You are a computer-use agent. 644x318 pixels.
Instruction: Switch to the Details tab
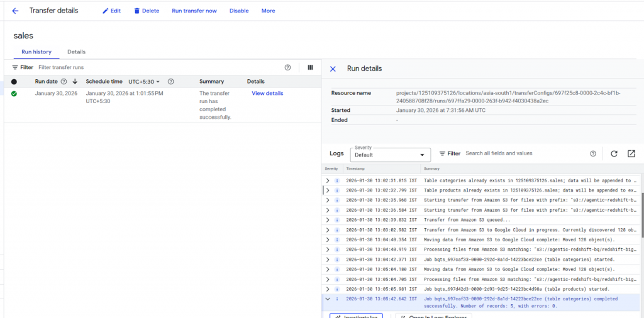pyautogui.click(x=76, y=52)
